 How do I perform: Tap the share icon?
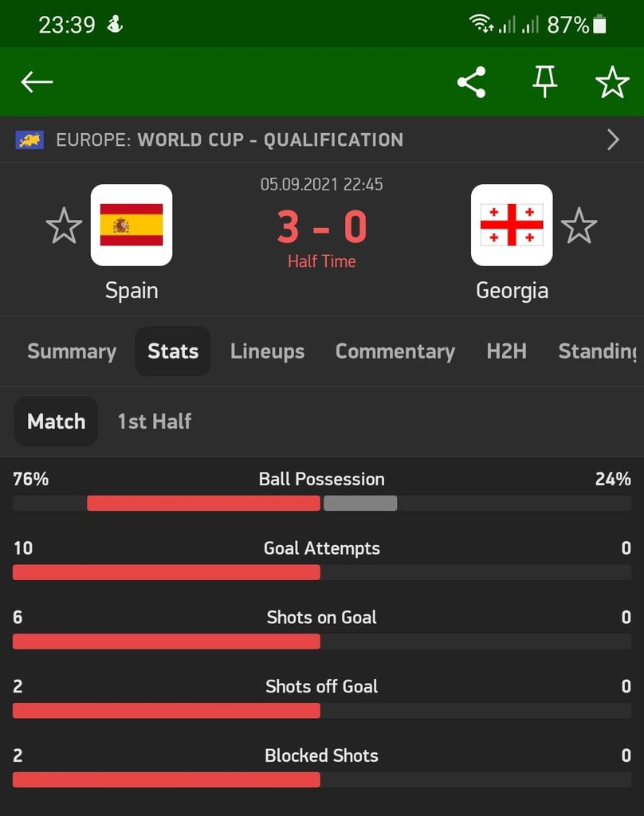pyautogui.click(x=472, y=82)
